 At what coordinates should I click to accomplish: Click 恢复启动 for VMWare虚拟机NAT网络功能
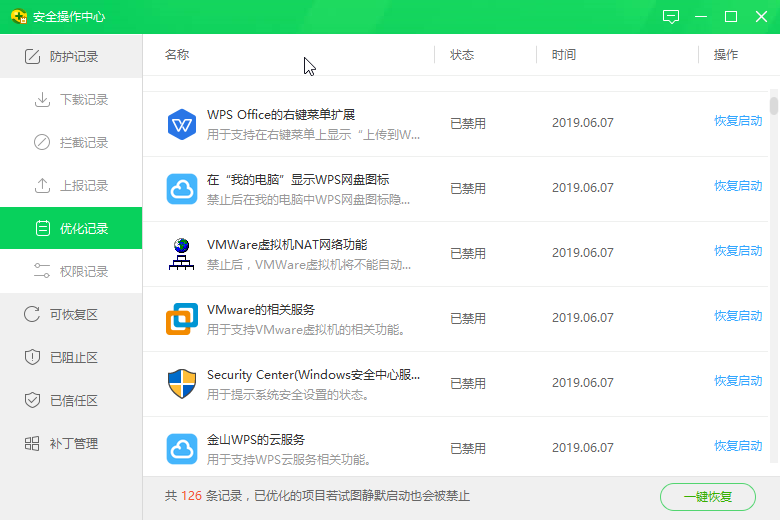tap(738, 251)
